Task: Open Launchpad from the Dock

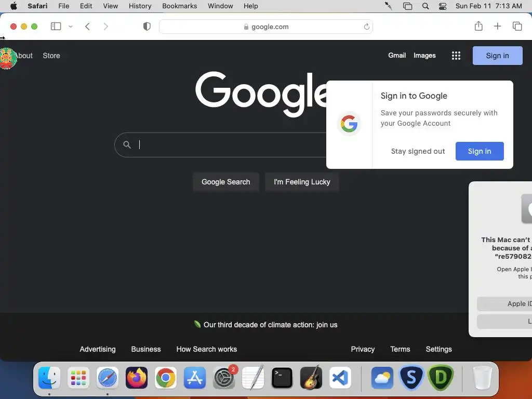Action: click(x=78, y=378)
